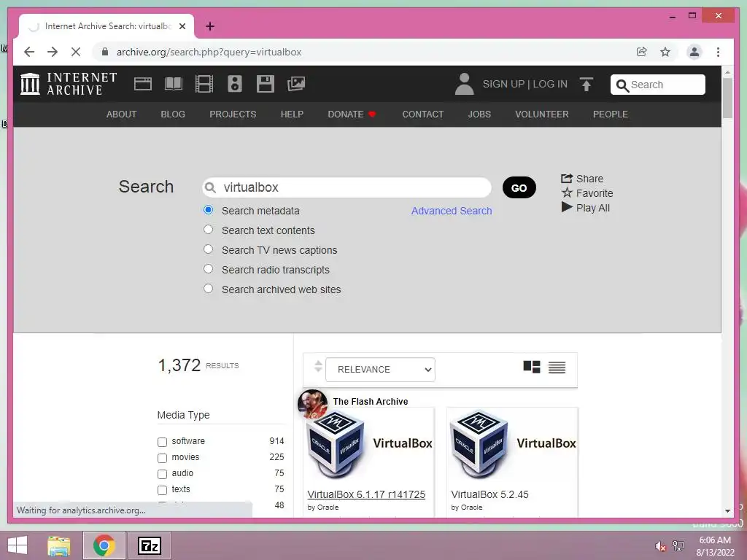Click LOG IN link
Image resolution: width=747 pixels, height=560 pixels.
tap(550, 85)
